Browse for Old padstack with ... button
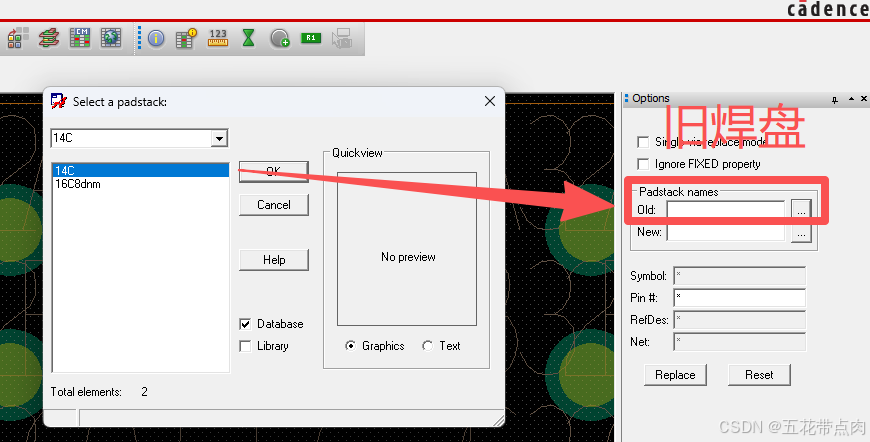Viewport: 870px width, 442px height. (801, 210)
